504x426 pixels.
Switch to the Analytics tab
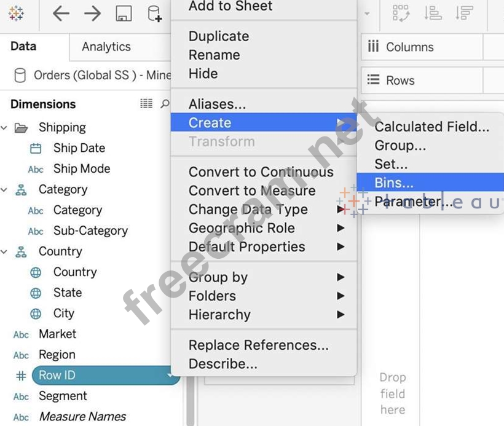(x=106, y=47)
